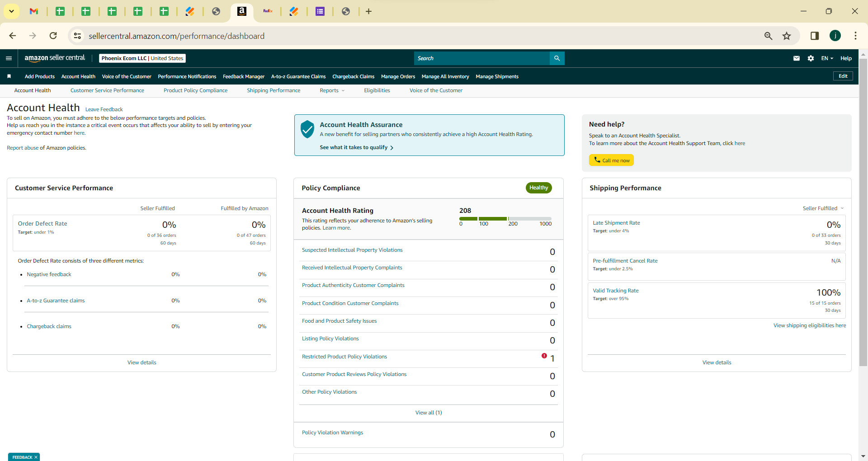Click View shipping eligibilities here link
The width and height of the screenshot is (868, 461).
(810, 325)
